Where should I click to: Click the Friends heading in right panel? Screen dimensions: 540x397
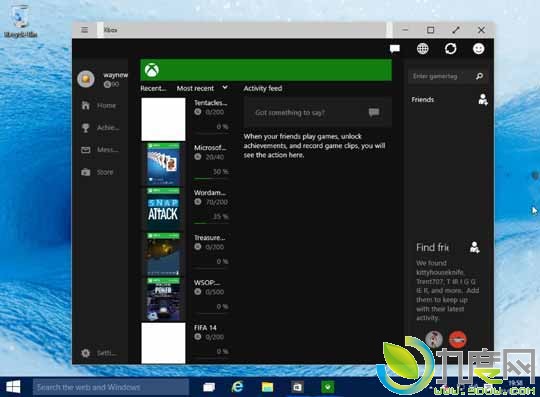[423, 100]
